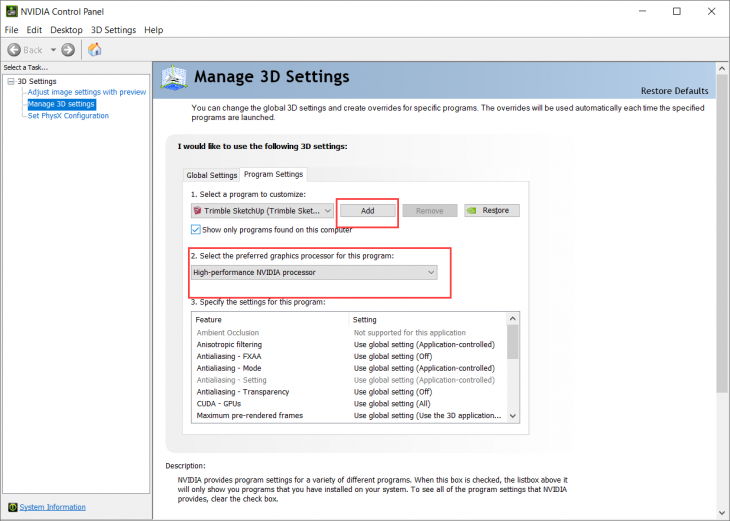Click the settings list scroll down arrow
Image resolution: width=730 pixels, height=521 pixels.
pyautogui.click(x=513, y=415)
